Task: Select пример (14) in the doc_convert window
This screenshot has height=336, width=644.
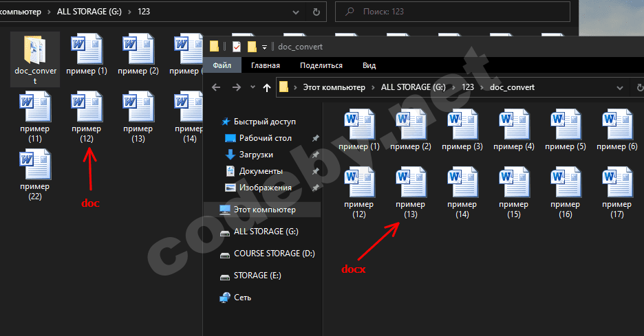Action: pos(462,192)
